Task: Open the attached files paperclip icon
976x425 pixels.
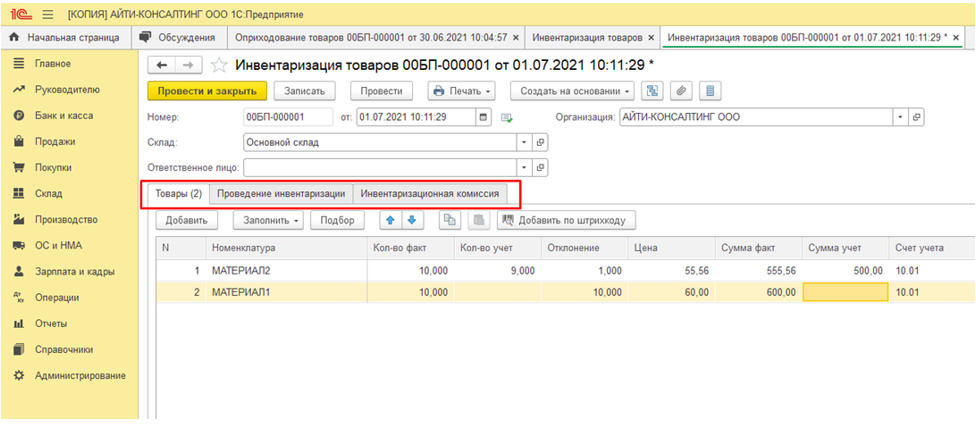Action: pyautogui.click(x=680, y=91)
